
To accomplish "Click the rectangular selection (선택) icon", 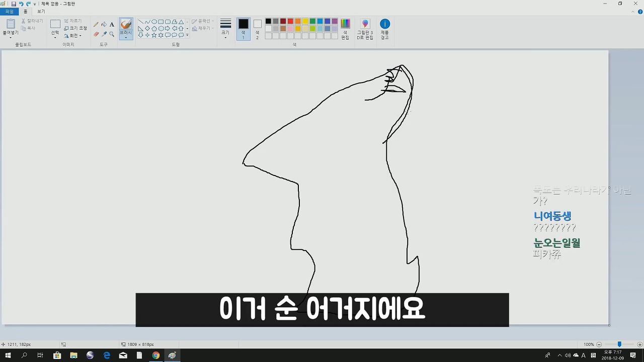I will pos(55,24).
